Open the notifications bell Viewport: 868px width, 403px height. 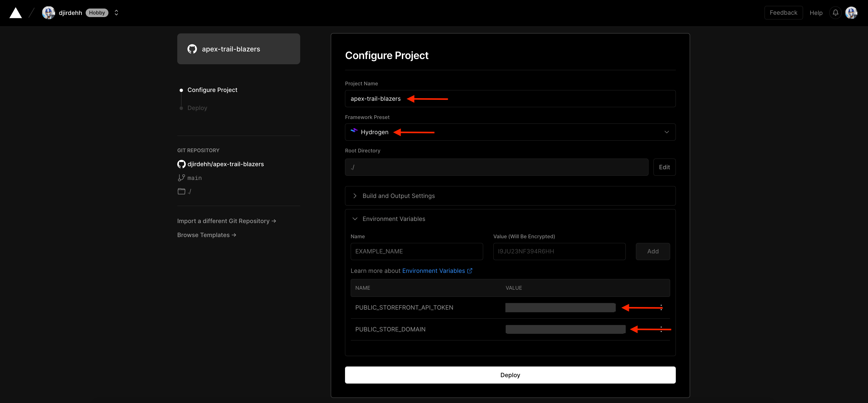coord(835,13)
